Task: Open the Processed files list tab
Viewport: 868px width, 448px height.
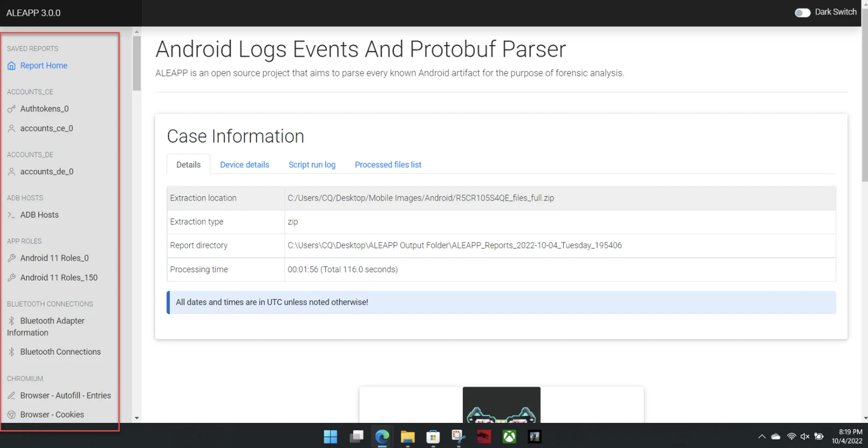Action: point(388,164)
